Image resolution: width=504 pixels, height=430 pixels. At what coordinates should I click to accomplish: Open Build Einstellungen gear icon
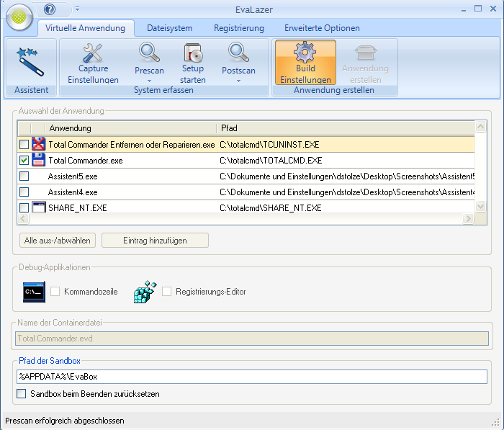305,53
